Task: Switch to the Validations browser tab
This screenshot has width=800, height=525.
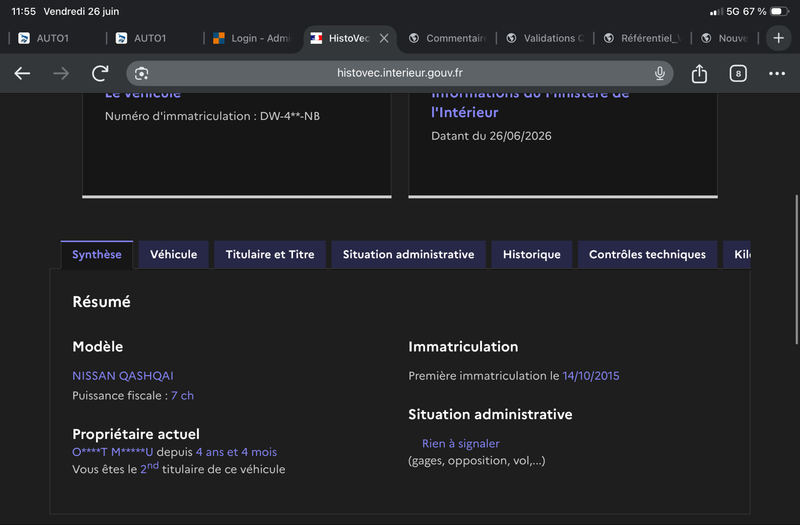Action: point(545,38)
